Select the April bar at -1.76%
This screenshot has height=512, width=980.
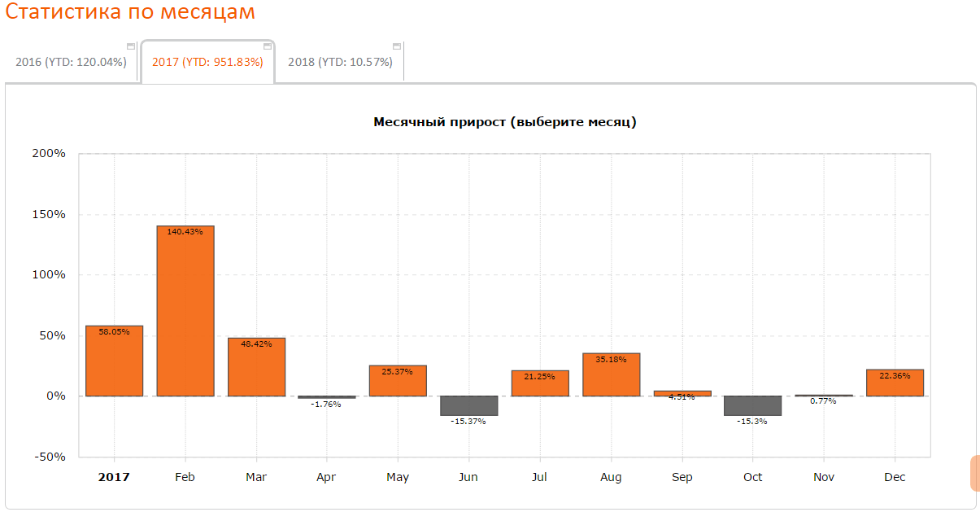point(327,397)
